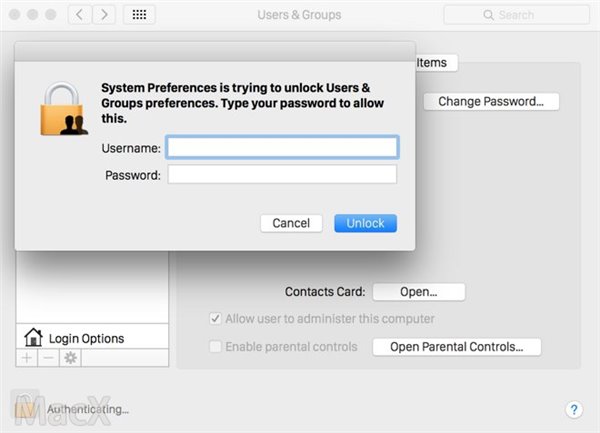Cancel the unlock dialog
The height and width of the screenshot is (433, 600).
[291, 223]
